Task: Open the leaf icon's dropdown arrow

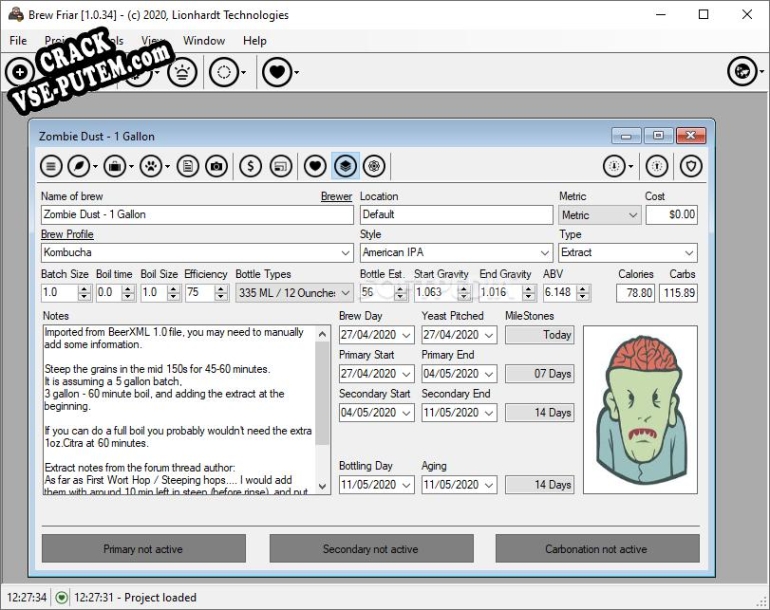Action: click(95, 166)
